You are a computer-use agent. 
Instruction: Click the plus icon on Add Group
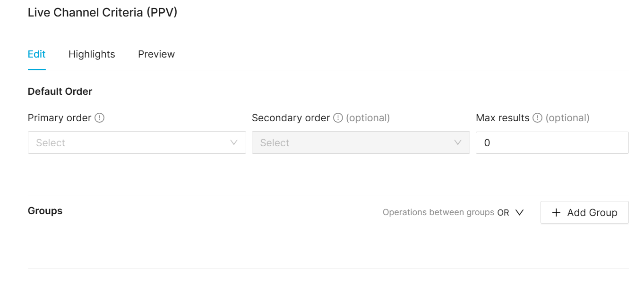click(x=557, y=213)
